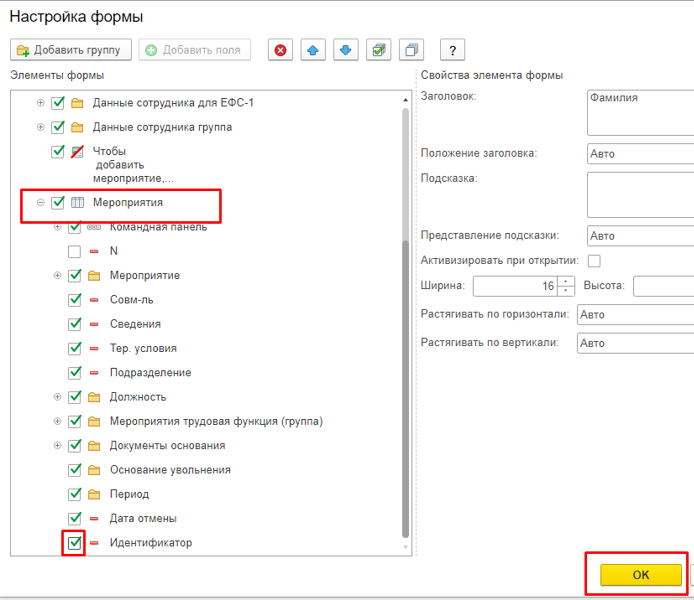This screenshot has height=600, width=694.
Task: Uncheck the Совм-ль checkbox
Action: (74, 300)
